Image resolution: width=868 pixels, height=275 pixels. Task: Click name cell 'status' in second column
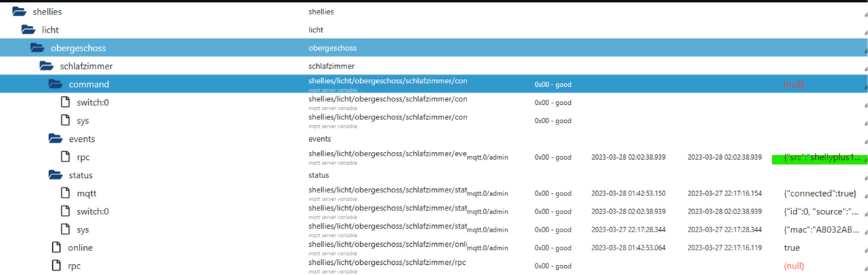tap(318, 175)
